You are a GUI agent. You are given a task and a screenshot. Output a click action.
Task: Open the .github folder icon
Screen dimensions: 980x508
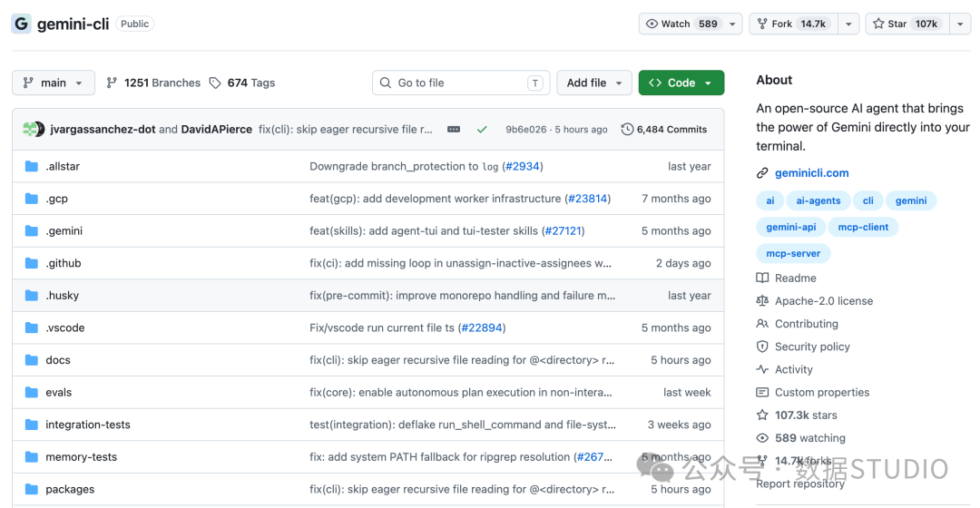click(31, 263)
